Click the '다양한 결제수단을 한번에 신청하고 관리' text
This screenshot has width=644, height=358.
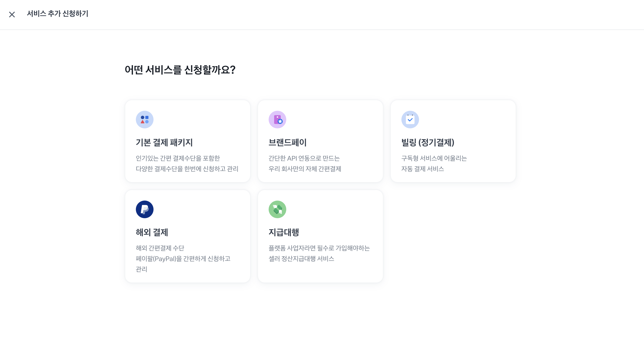(187, 169)
